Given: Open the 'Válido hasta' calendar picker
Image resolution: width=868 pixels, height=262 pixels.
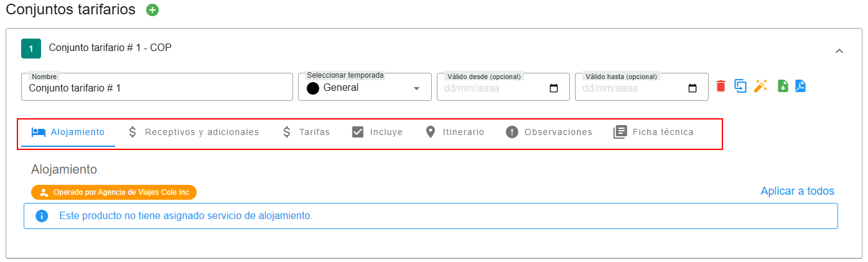Looking at the screenshot, I should click(692, 88).
